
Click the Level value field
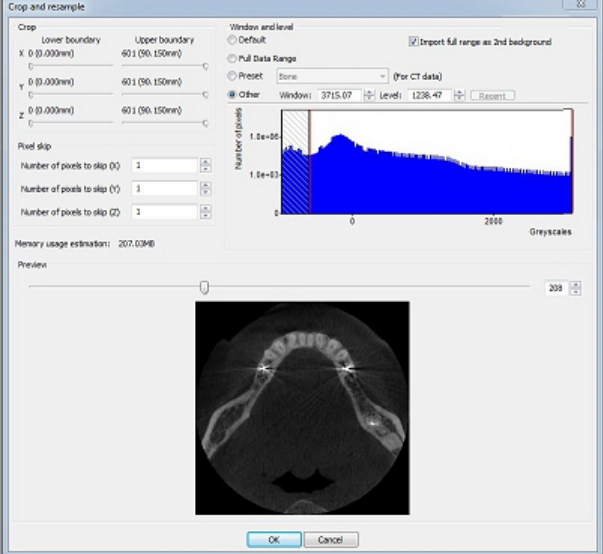(x=429, y=95)
